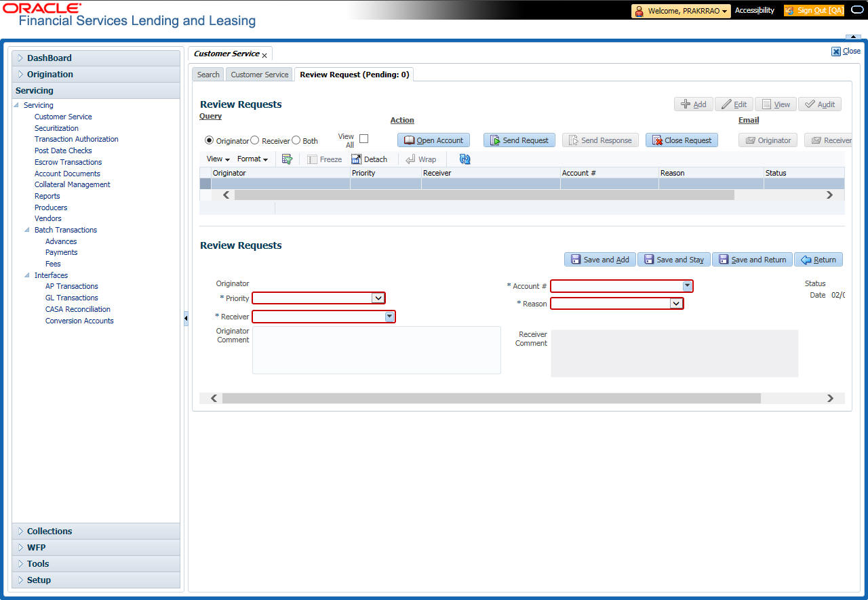
Task: Select the Receiver radio button
Action: (255, 140)
